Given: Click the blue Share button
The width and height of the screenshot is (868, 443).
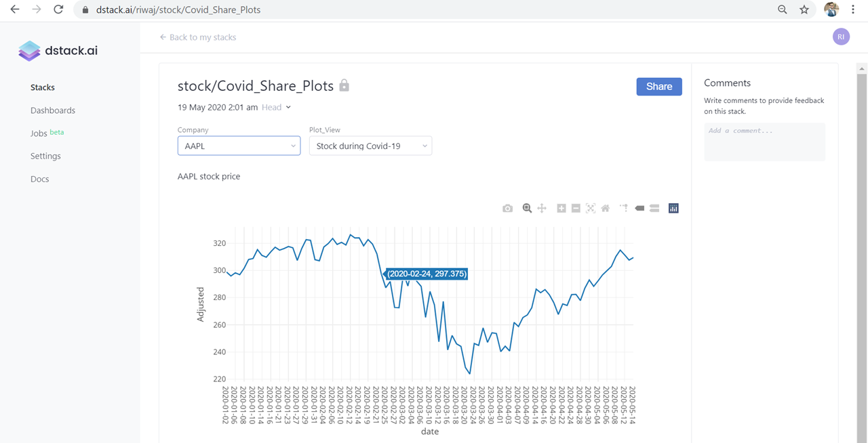Looking at the screenshot, I should click(x=659, y=87).
